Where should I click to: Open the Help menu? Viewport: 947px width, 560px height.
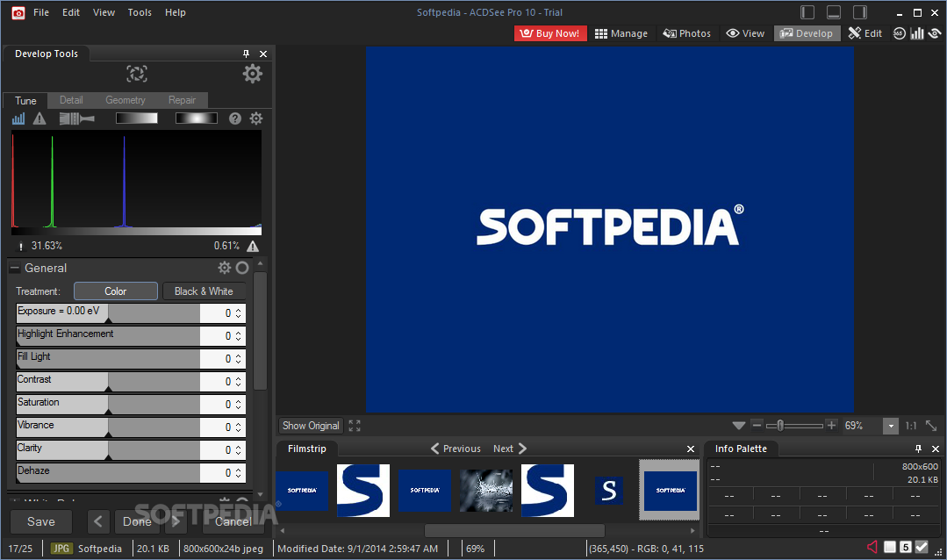[176, 12]
